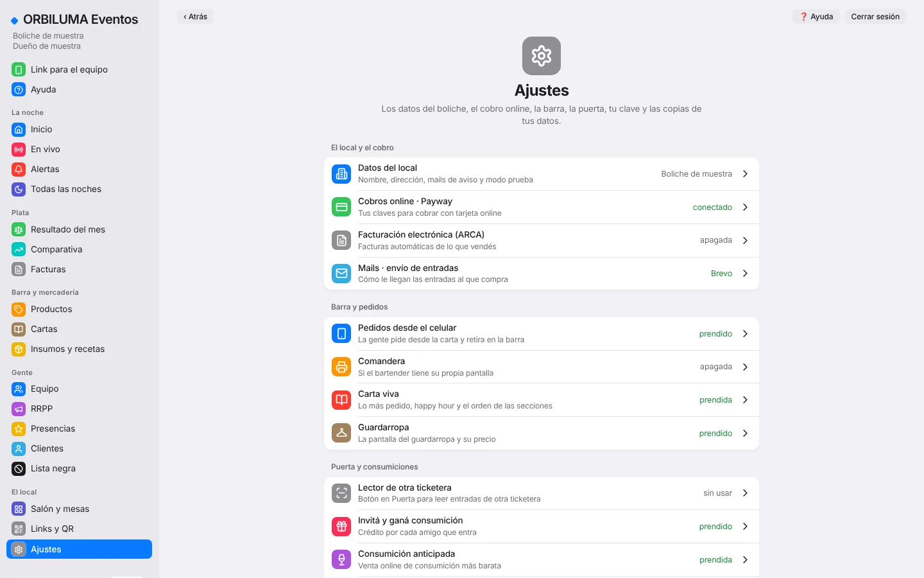Viewport: 924px width, 578px height.
Task: Select the active Ajustes sidebar item
Action: point(79,549)
